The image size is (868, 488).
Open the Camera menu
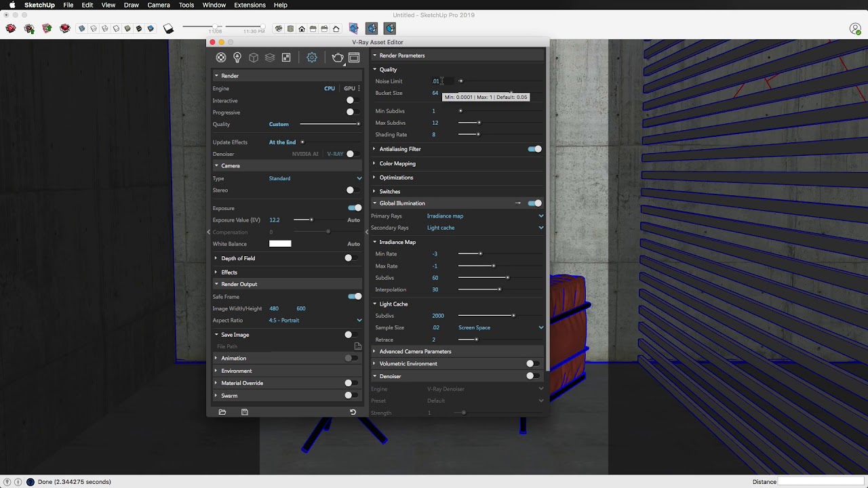coord(159,5)
